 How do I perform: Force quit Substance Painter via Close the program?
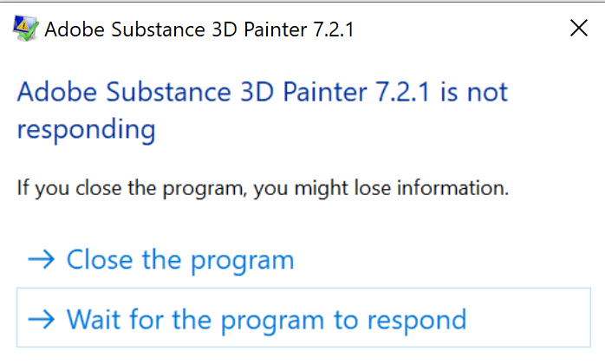click(x=180, y=259)
